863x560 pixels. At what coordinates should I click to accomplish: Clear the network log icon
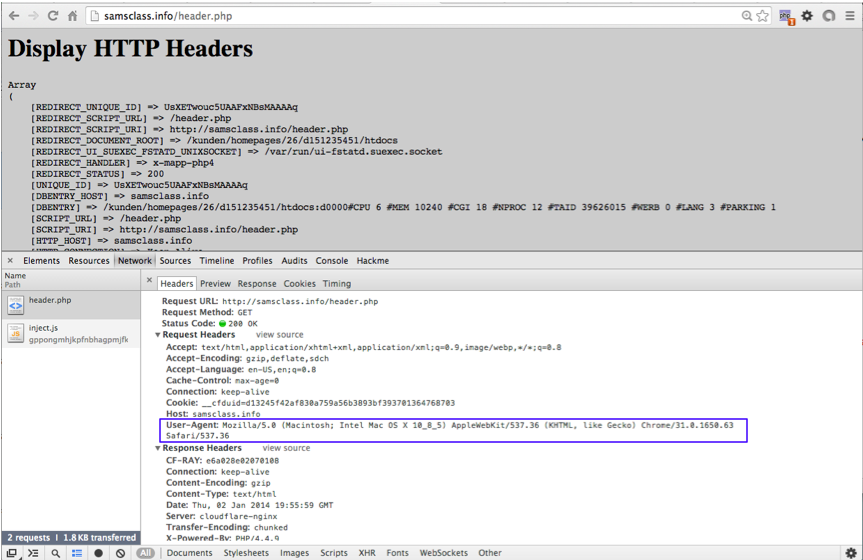point(121,553)
